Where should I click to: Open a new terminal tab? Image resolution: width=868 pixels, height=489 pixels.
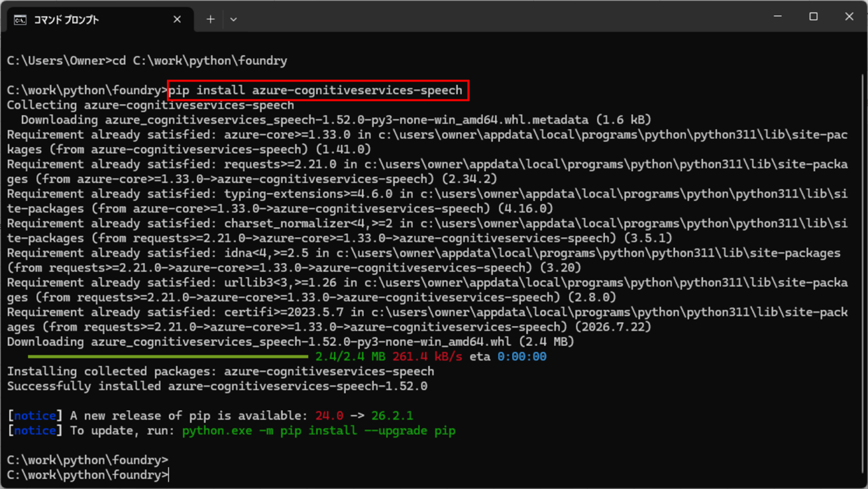(210, 19)
